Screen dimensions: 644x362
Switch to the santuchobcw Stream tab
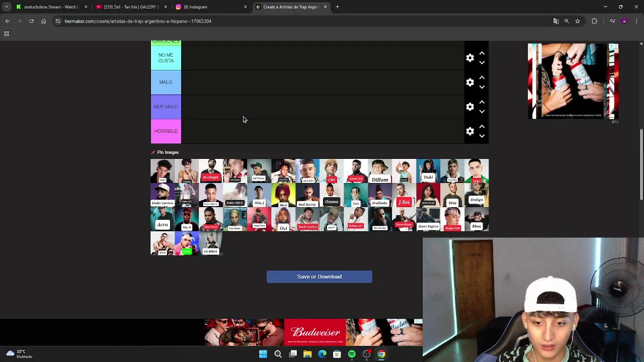click(51, 7)
